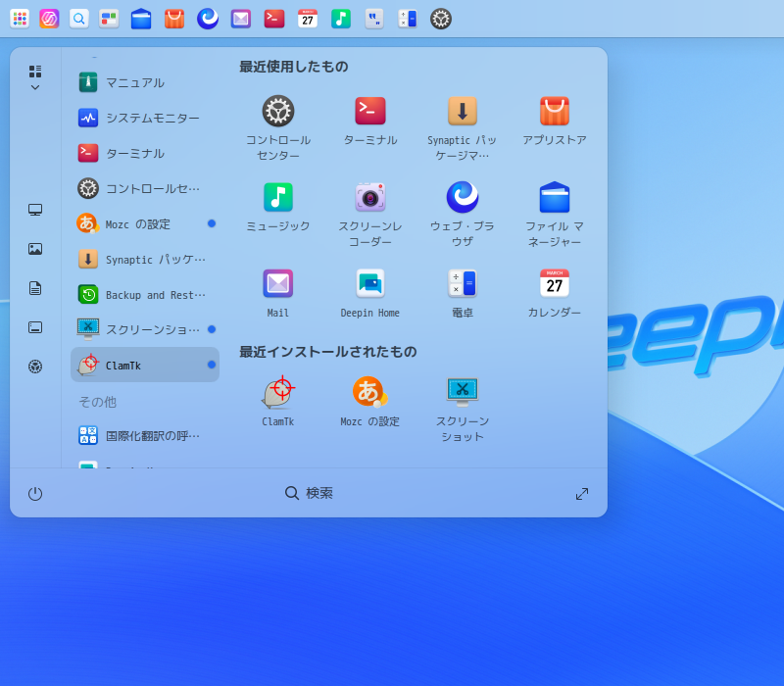Click the quotation-mark icon in the dock

(x=374, y=19)
